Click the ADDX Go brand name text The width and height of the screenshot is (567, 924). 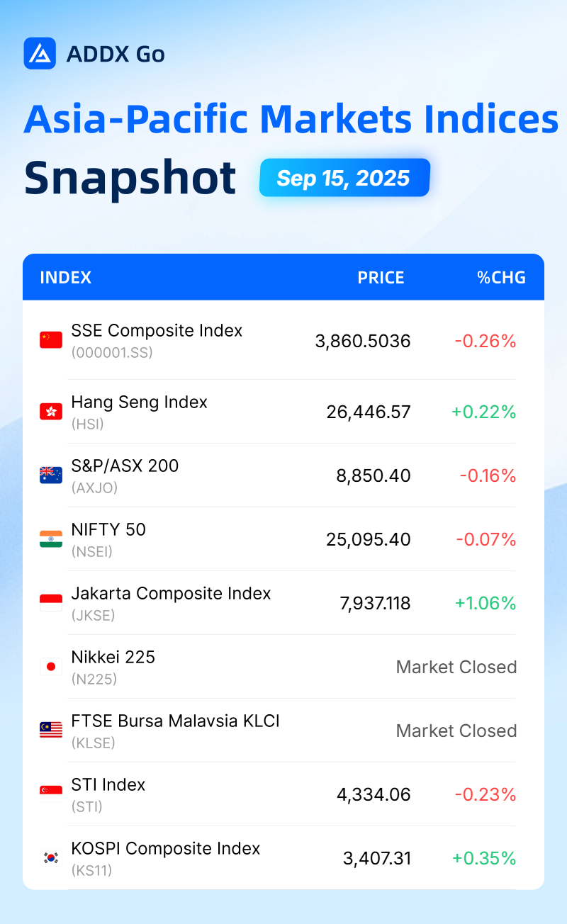pyautogui.click(x=116, y=54)
